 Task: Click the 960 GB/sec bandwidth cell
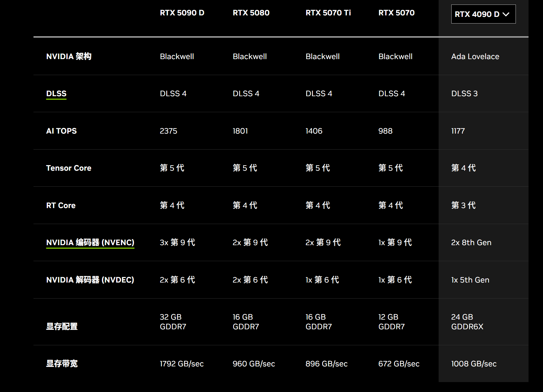point(254,364)
